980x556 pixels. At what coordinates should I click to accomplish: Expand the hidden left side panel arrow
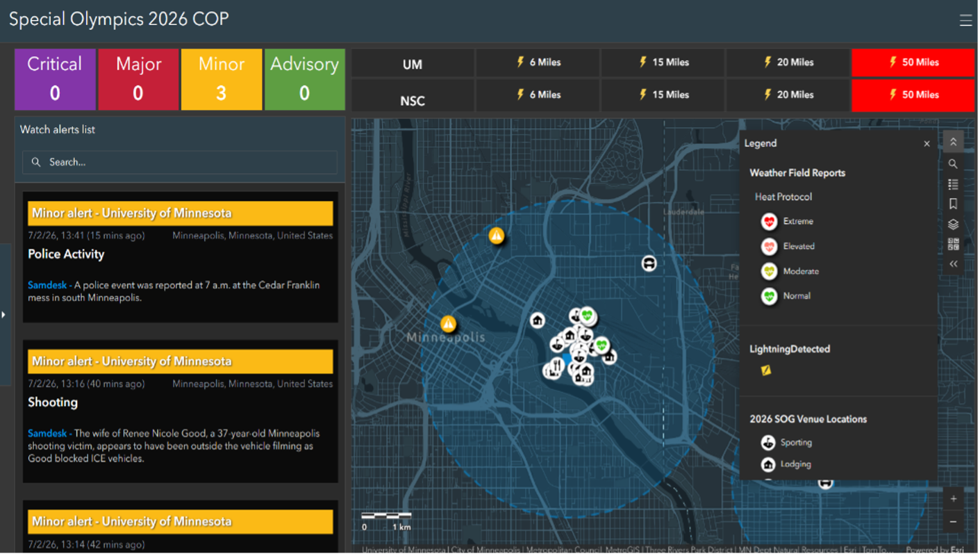[x=3, y=315]
